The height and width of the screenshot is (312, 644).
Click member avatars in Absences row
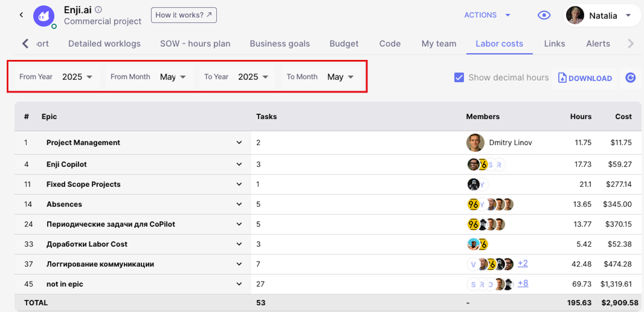[490, 204]
